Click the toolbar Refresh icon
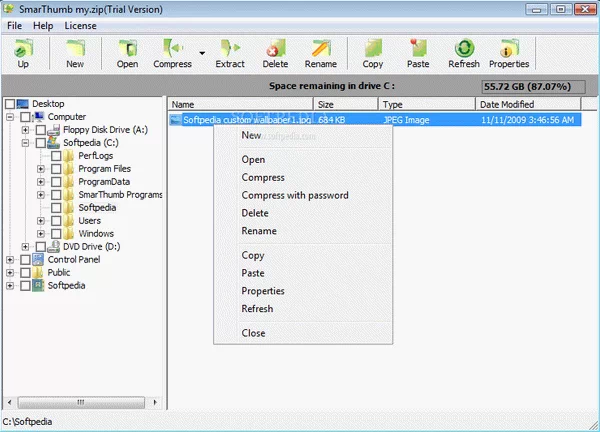The image size is (600, 432). [x=464, y=49]
